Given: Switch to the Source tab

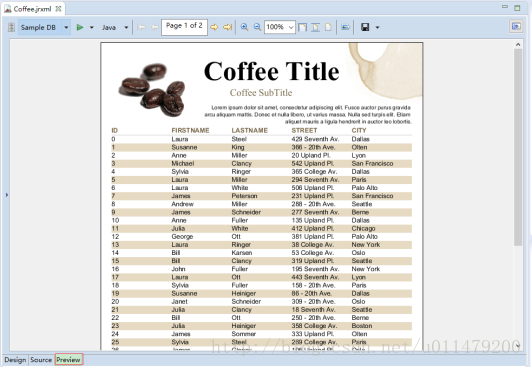Looking at the screenshot, I should pos(41,360).
